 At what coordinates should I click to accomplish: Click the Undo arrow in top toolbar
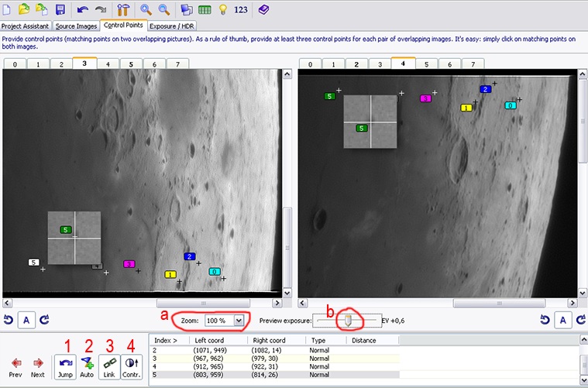click(x=83, y=9)
